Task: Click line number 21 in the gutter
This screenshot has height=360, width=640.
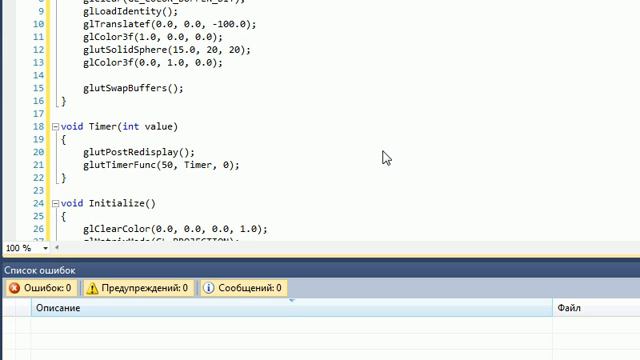Action: tap(38, 165)
